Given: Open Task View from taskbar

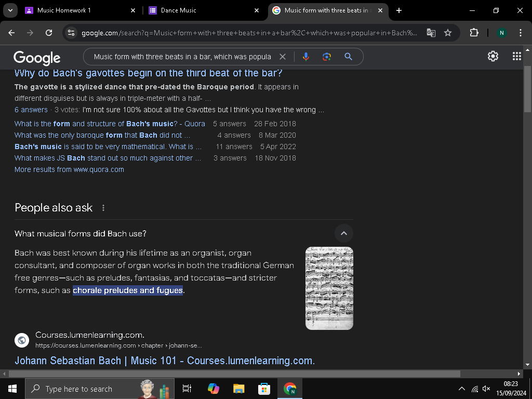Looking at the screenshot, I should (x=187, y=389).
